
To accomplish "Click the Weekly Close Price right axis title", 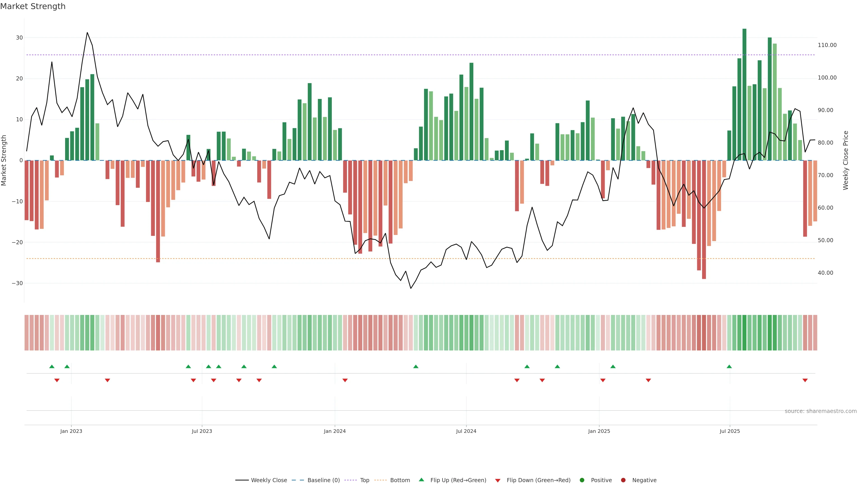I will tap(845, 160).
